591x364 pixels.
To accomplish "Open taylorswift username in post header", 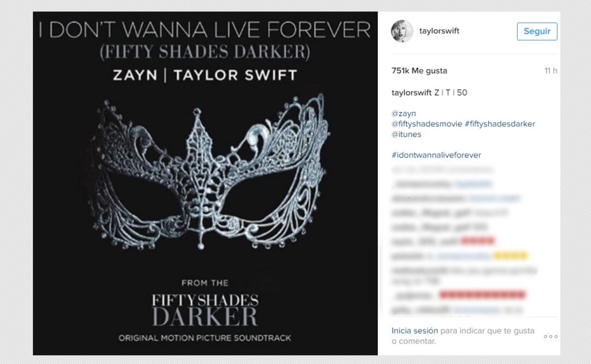I will click(x=439, y=31).
